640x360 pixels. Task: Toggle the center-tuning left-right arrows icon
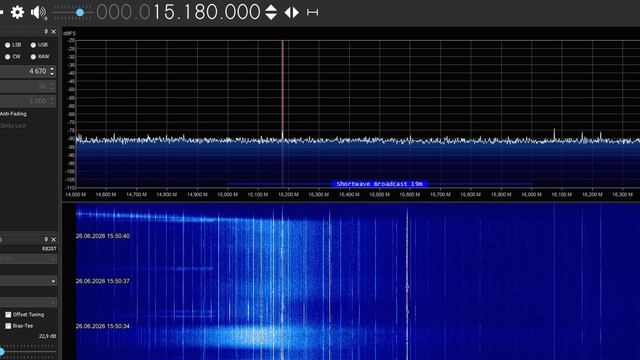291,13
